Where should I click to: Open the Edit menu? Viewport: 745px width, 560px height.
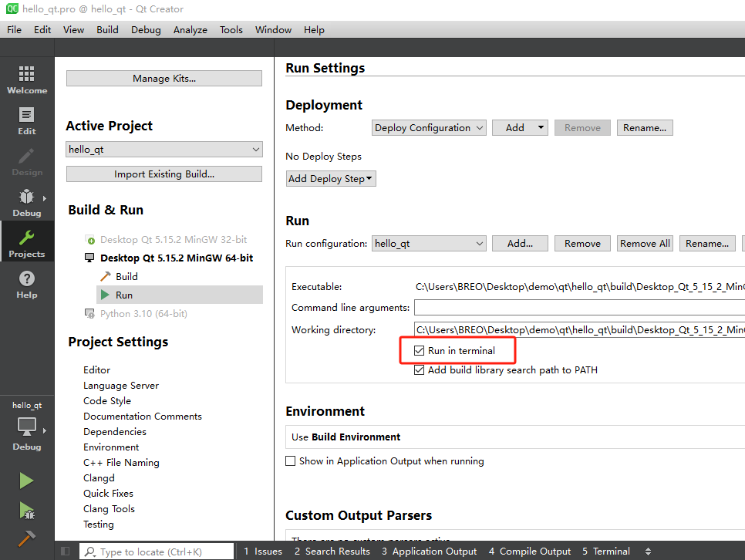pos(42,29)
